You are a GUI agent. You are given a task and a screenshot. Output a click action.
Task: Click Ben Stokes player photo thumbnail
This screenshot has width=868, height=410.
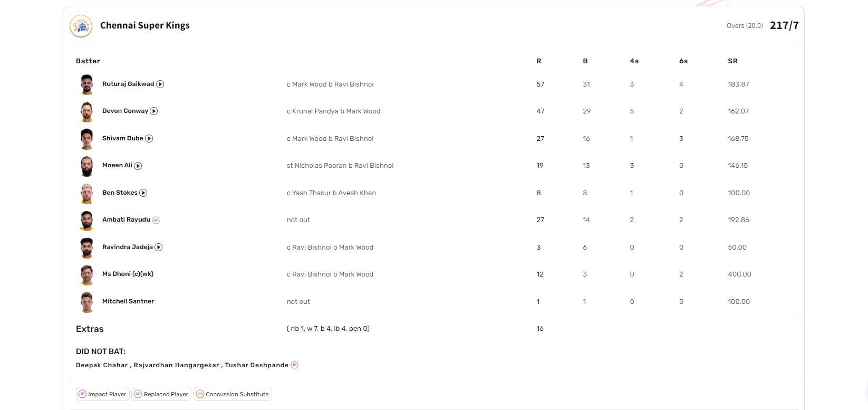[86, 193]
